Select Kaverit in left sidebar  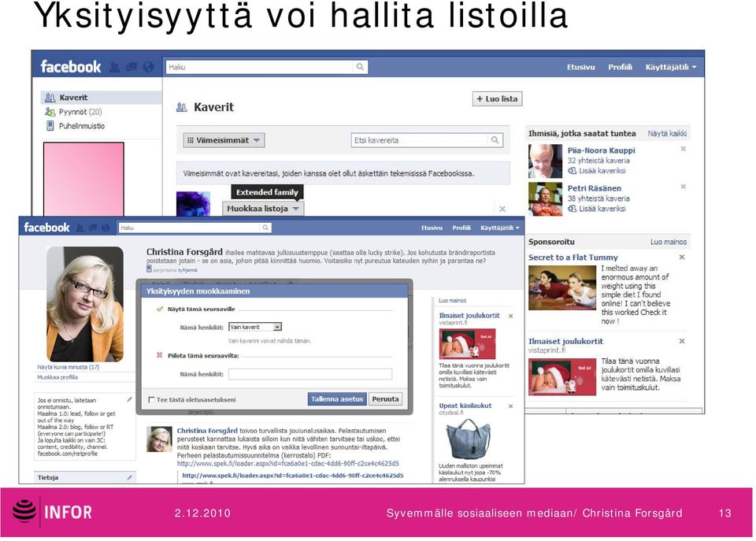(102, 98)
